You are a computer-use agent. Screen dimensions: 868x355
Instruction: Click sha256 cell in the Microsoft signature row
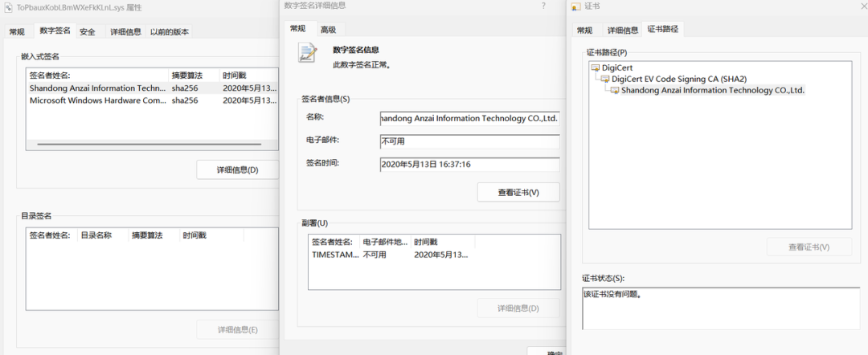click(185, 100)
